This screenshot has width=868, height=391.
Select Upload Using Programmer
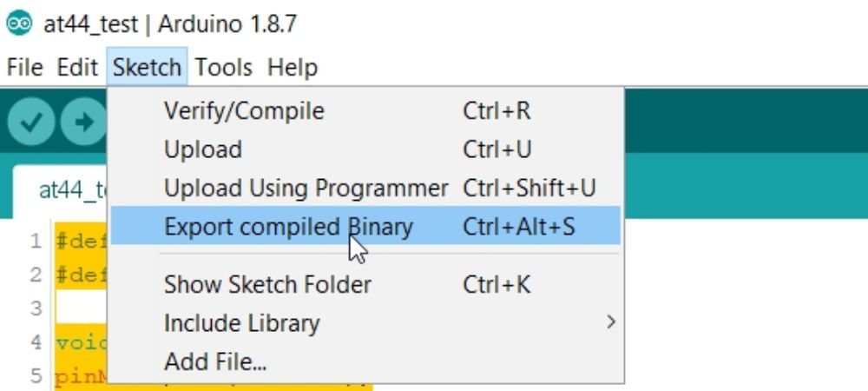coord(365,189)
